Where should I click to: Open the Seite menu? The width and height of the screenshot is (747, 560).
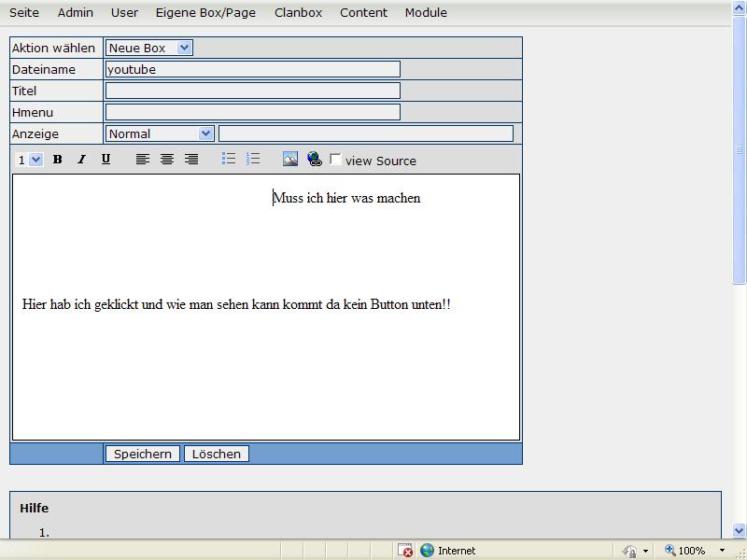click(x=24, y=13)
